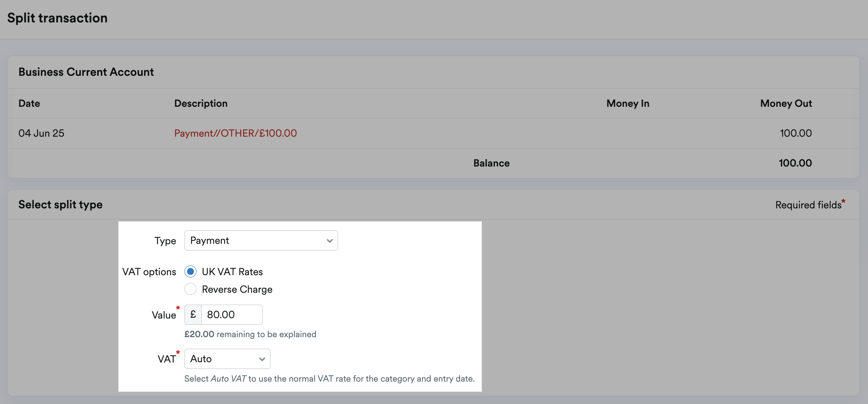868x404 pixels.
Task: Open the VAT dropdown set to Auto
Action: coord(227,359)
